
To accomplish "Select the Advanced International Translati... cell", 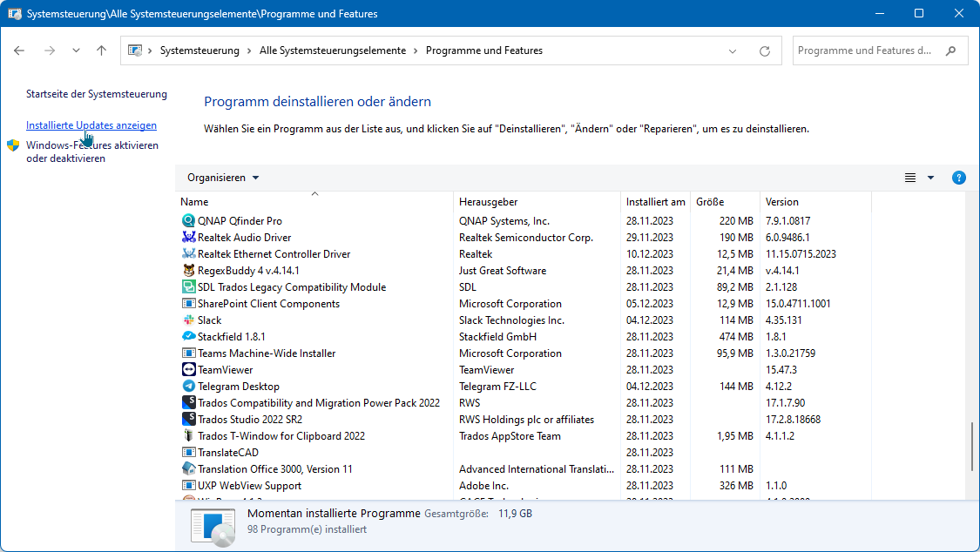I will 537,469.
